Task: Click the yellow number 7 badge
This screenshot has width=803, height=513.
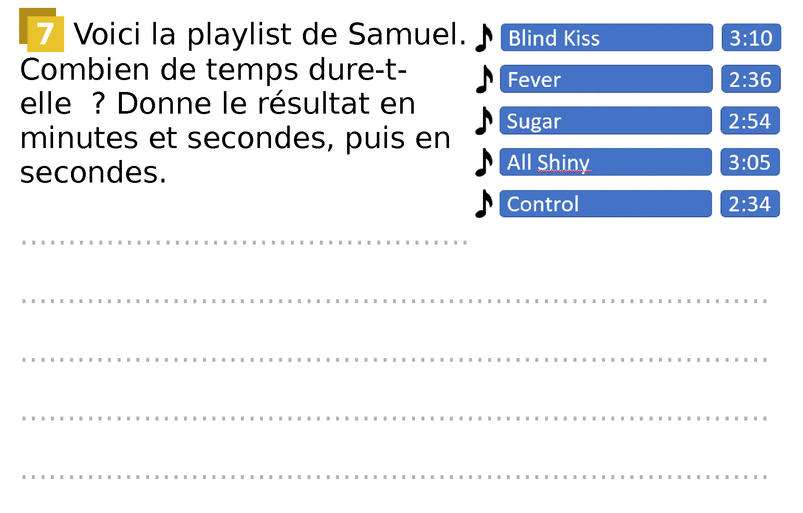Action: point(43,35)
